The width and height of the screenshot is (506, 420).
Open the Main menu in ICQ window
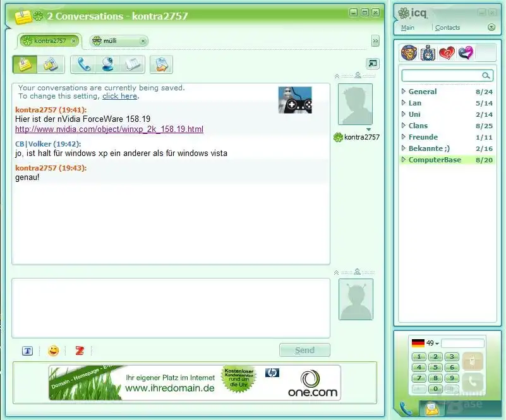coord(407,28)
